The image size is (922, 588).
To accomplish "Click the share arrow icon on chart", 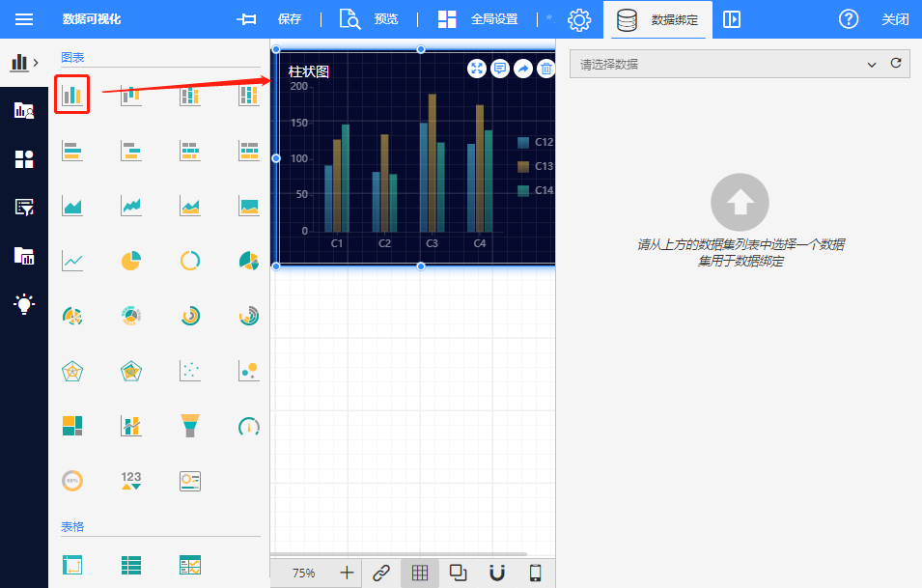I will [x=522, y=68].
